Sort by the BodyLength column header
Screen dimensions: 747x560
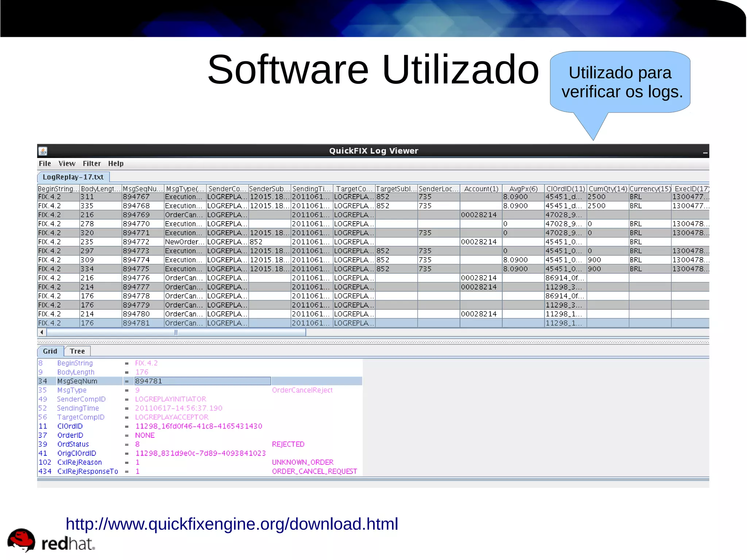(101, 189)
